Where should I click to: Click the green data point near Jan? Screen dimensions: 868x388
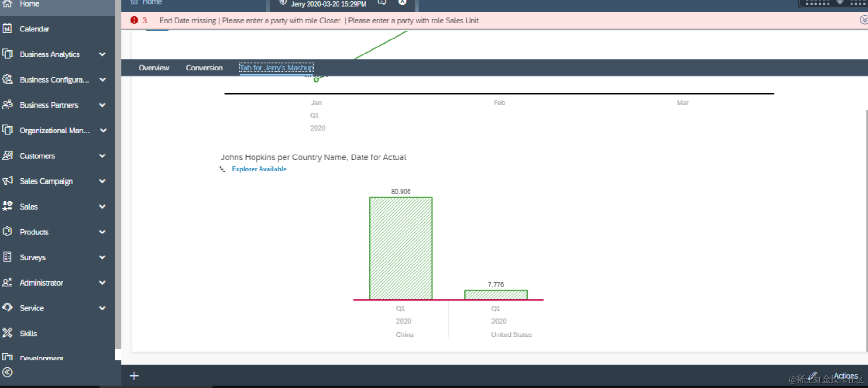[x=316, y=80]
